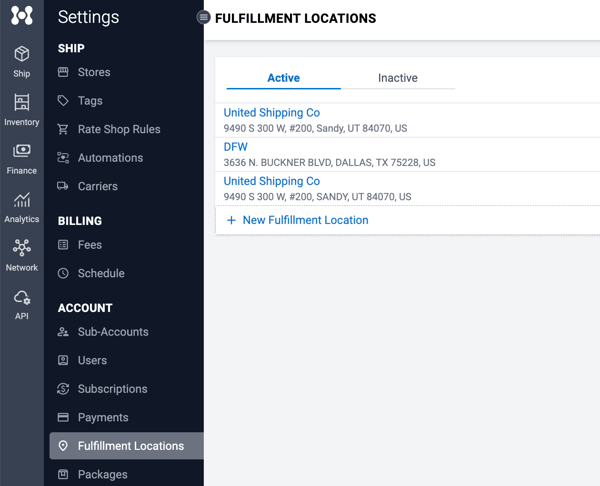Click the app logo at top left

[x=22, y=17]
